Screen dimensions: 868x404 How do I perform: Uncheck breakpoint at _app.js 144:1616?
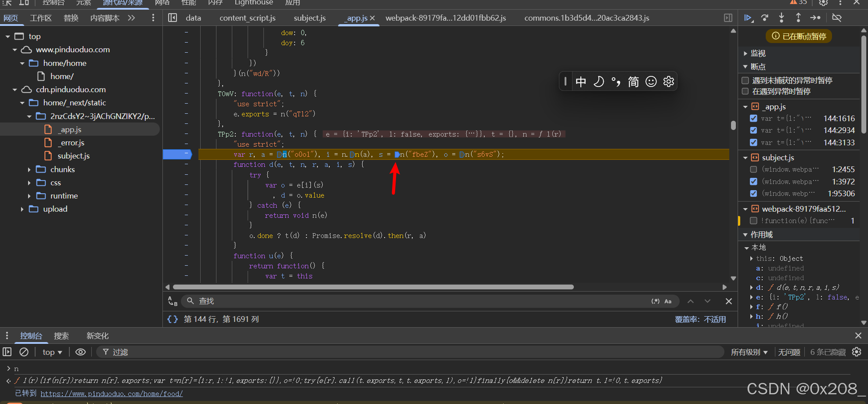pyautogui.click(x=753, y=118)
